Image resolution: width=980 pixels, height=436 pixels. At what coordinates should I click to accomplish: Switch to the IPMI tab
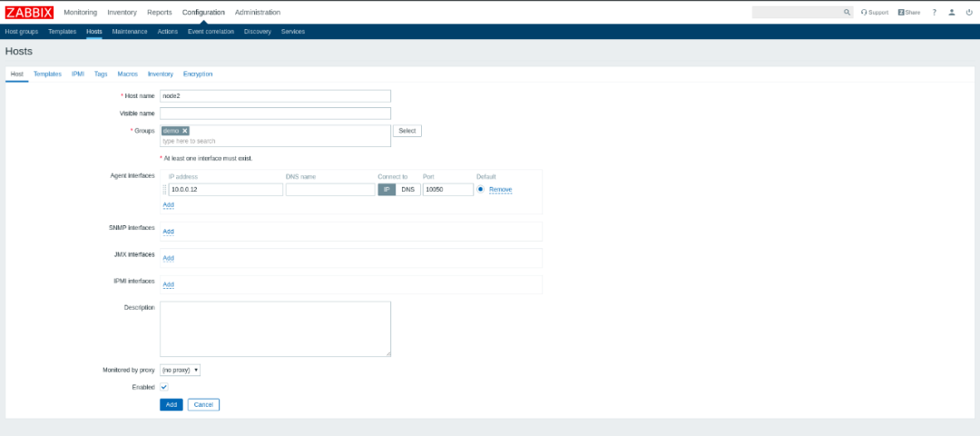pos(78,74)
